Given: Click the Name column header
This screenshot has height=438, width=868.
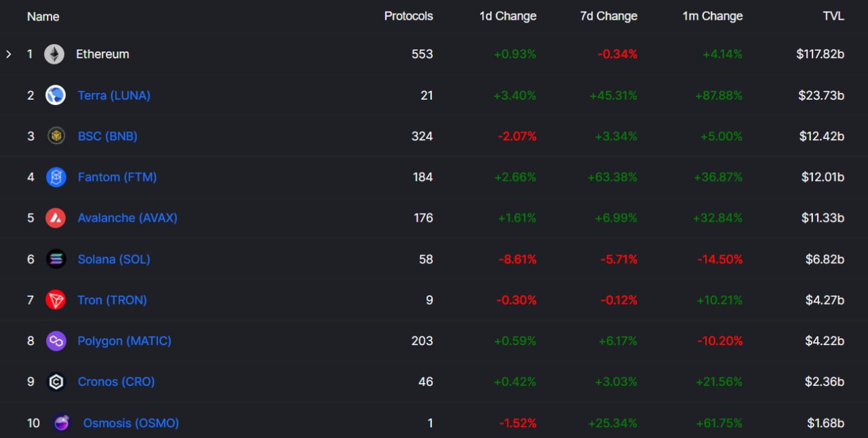Looking at the screenshot, I should (43, 16).
